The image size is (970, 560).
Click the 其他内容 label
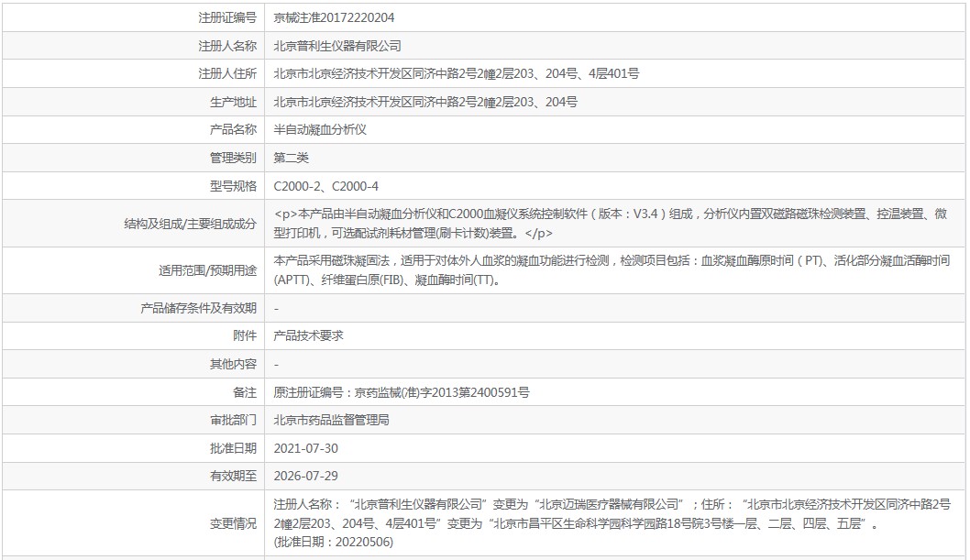[233, 364]
